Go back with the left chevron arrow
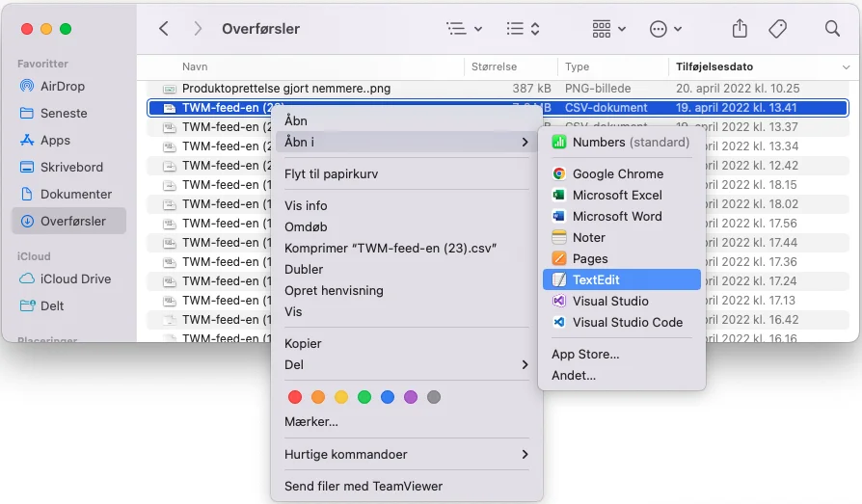 (163, 29)
